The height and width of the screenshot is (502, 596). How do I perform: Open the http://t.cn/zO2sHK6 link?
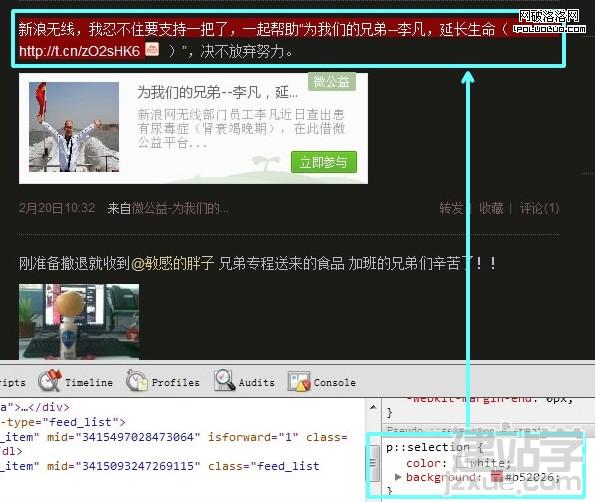coord(79,51)
